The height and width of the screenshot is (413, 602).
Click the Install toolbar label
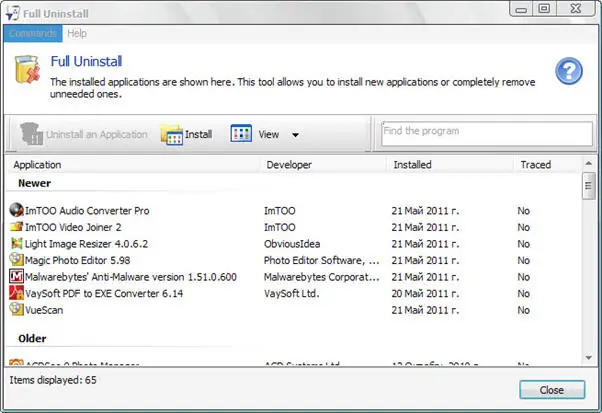click(198, 134)
